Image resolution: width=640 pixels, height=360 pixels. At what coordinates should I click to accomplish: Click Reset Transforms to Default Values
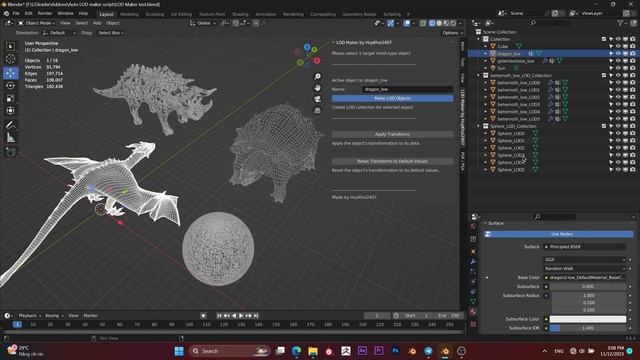[392, 161]
